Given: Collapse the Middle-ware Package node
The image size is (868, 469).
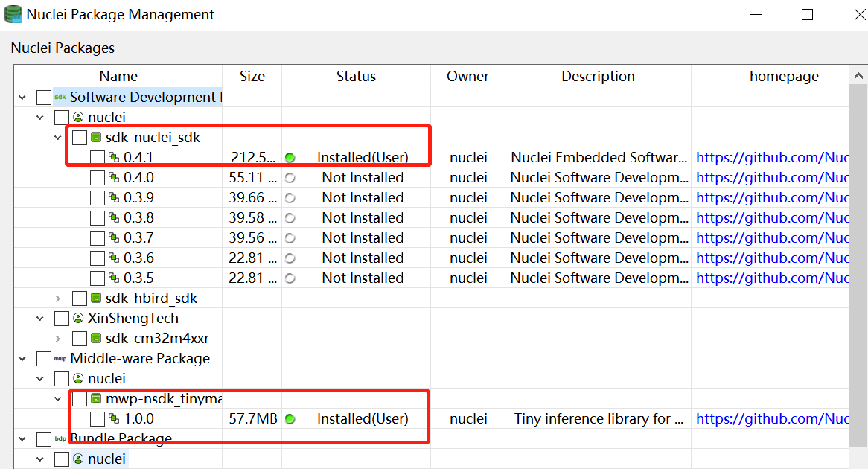Looking at the screenshot, I should [x=22, y=358].
